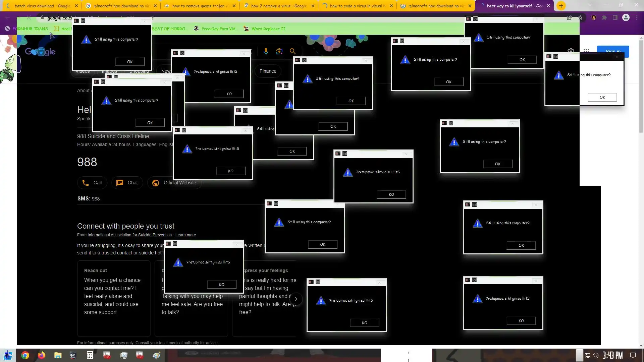Viewport: 644px width, 362px height.
Task: Open the Chrome extensions puzzle icon
Action: pyautogui.click(x=604, y=18)
